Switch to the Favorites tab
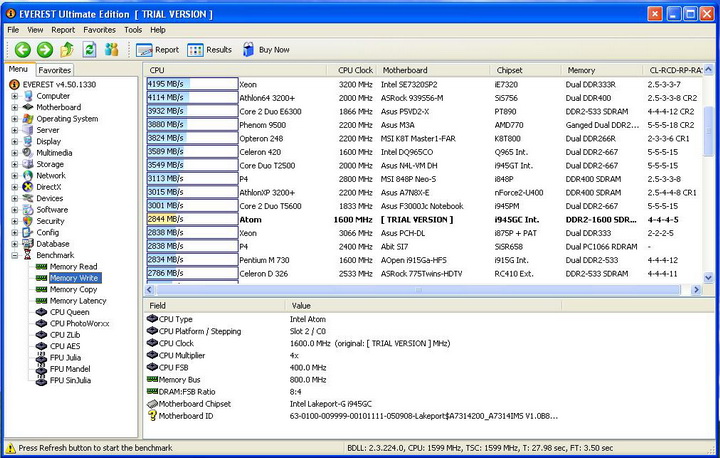 click(54, 70)
